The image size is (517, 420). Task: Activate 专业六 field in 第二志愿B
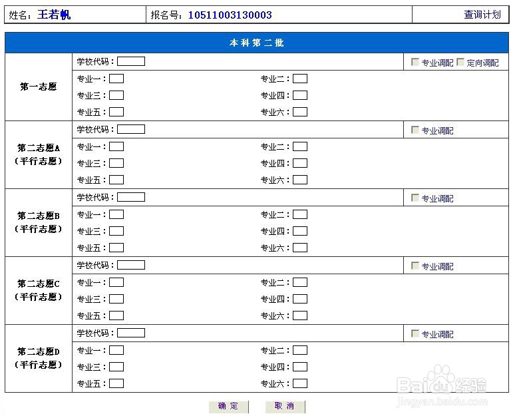pyautogui.click(x=300, y=248)
